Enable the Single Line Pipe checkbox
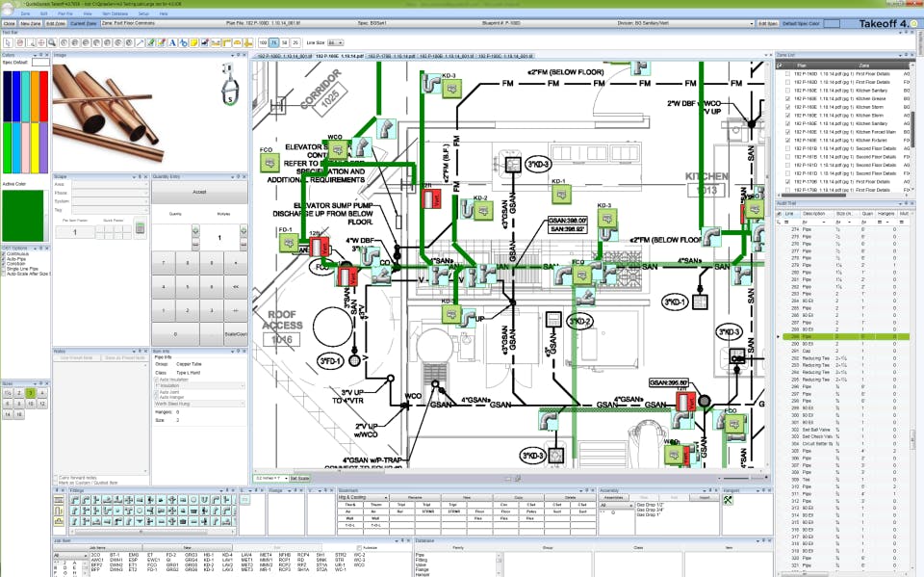The height and width of the screenshot is (577, 924). pyautogui.click(x=4, y=269)
